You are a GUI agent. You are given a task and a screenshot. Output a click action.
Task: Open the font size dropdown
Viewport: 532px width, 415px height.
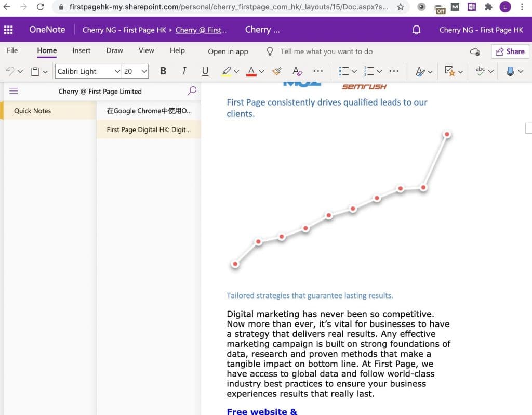pos(144,71)
